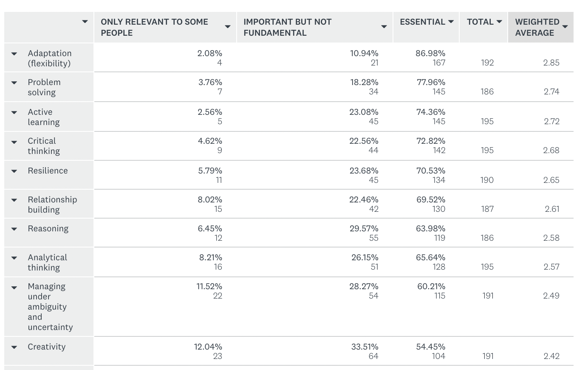Screen dimensions: 588x370
Task: Open the Reasoning row dropdown arrow
Action: tap(14, 229)
